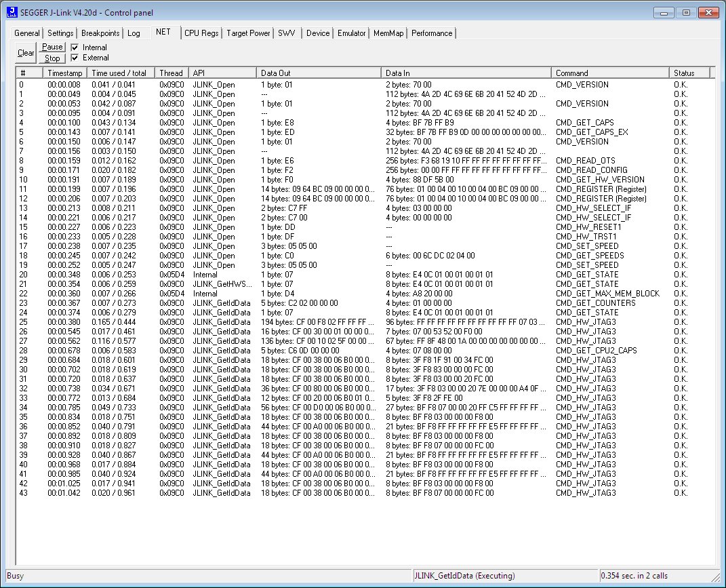The width and height of the screenshot is (726, 588).
Task: Open the General tab
Action: point(27,33)
